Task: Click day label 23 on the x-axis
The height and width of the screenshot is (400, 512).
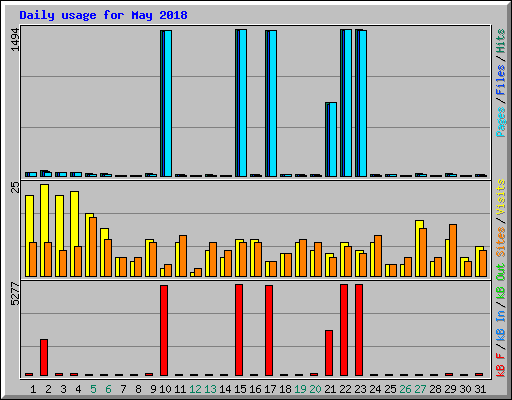Action: coord(360,389)
